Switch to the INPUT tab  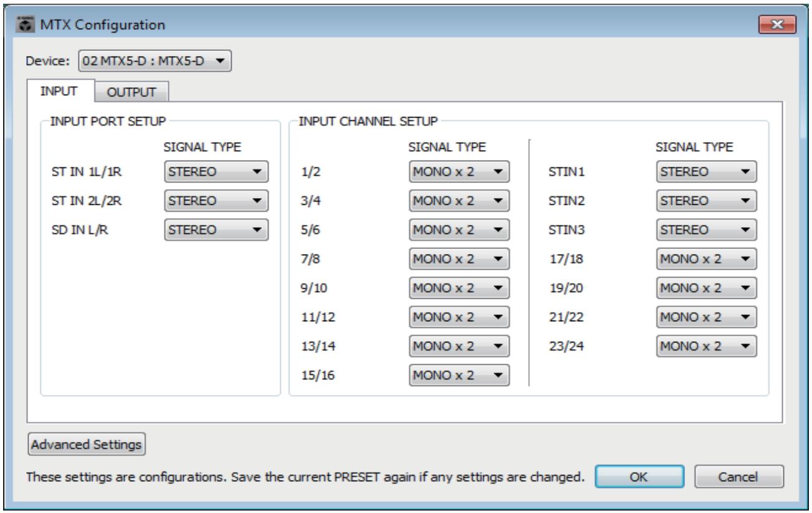(61, 91)
